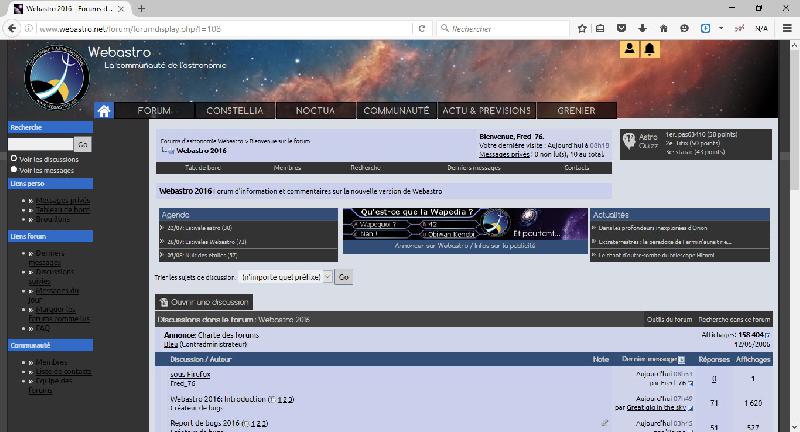Open the downloads arrow icon

point(642,29)
